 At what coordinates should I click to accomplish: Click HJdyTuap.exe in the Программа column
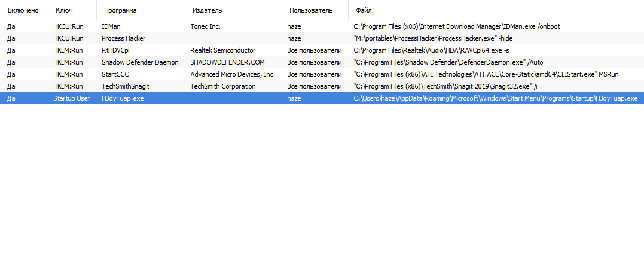pos(123,98)
